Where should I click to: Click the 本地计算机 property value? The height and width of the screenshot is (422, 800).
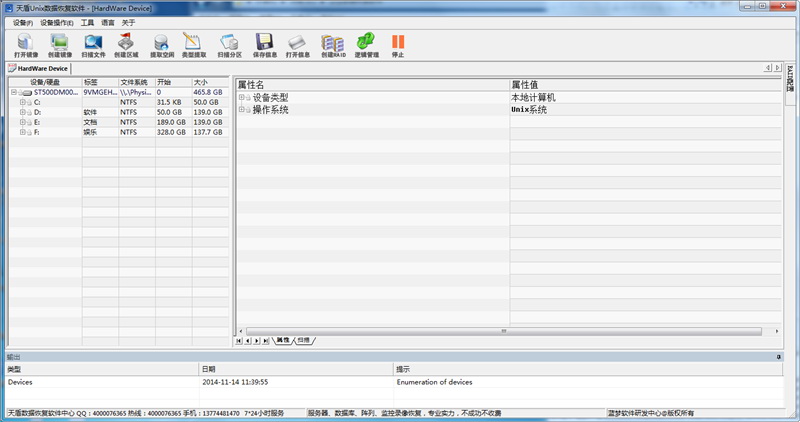click(x=533, y=97)
